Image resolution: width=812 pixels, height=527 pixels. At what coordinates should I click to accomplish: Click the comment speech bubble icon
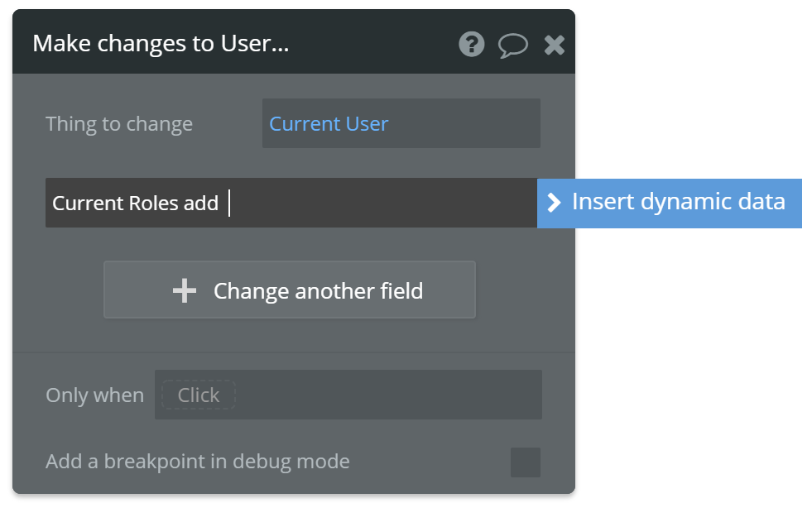(x=512, y=45)
